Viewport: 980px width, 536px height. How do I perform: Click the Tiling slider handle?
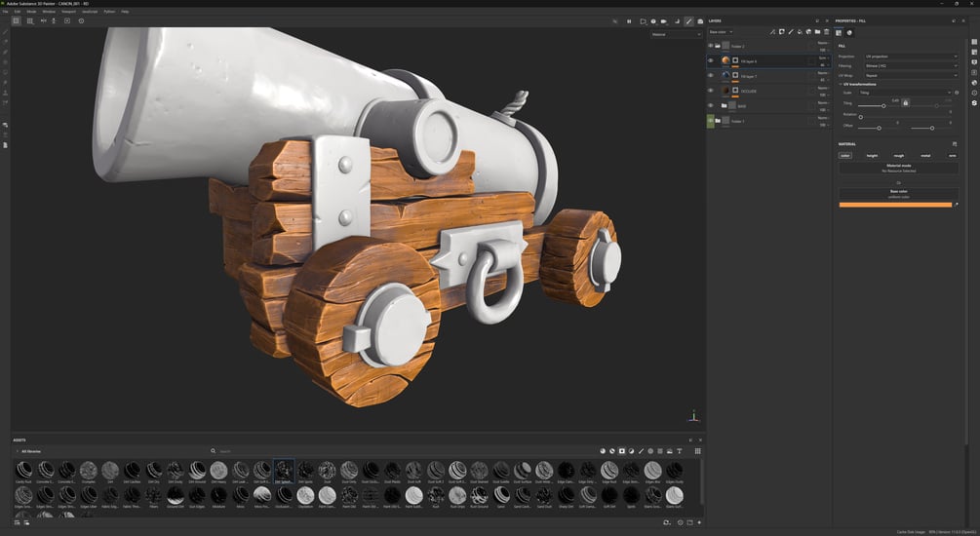click(883, 106)
